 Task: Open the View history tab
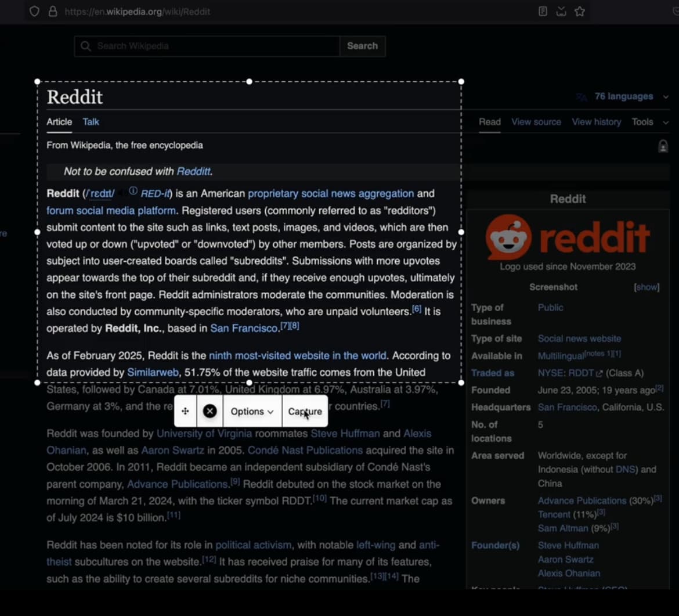[x=596, y=122]
